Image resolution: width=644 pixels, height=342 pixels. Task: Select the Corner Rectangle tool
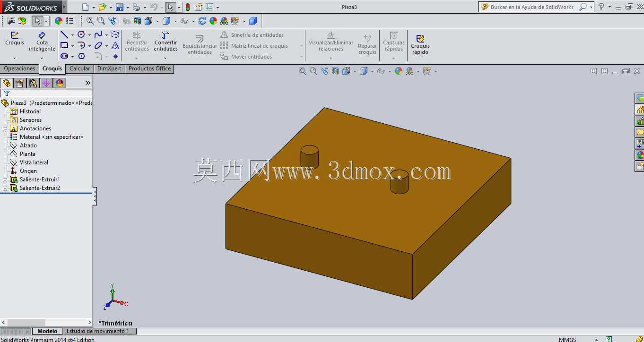point(64,45)
